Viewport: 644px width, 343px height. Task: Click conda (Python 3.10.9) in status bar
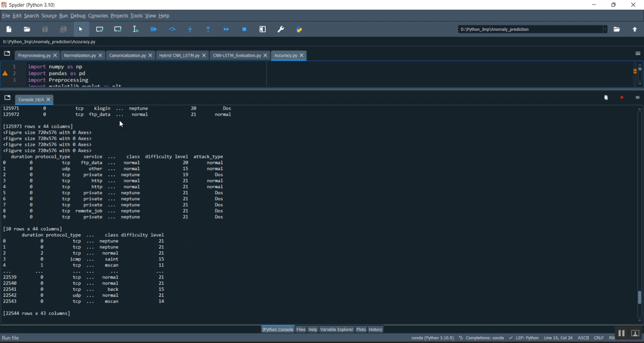432,338
